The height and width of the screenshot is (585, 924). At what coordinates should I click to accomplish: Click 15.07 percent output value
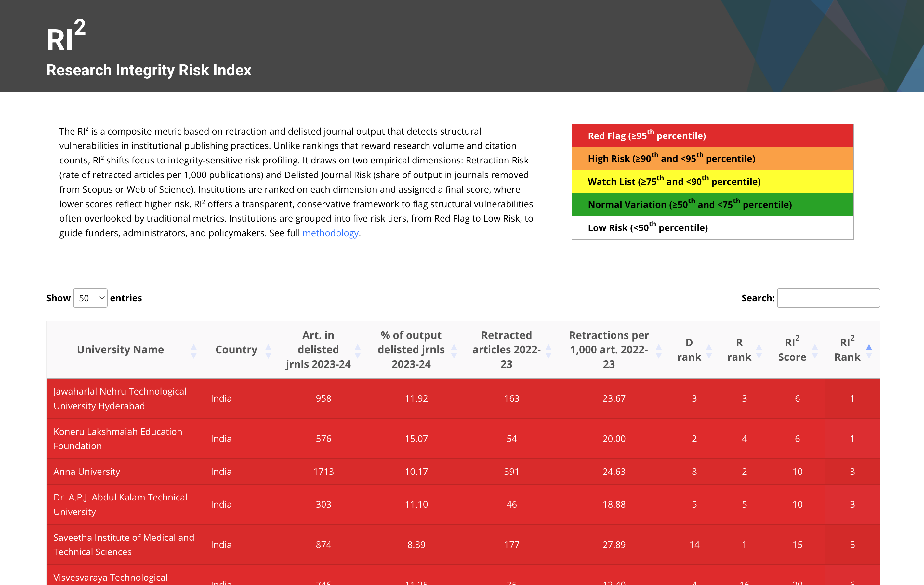pyautogui.click(x=416, y=438)
